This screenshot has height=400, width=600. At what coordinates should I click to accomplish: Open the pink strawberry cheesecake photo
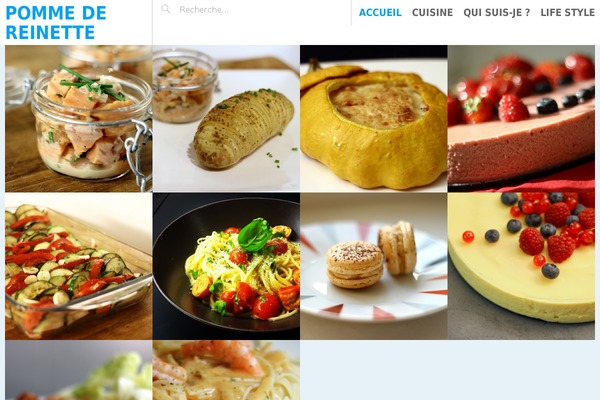click(521, 118)
